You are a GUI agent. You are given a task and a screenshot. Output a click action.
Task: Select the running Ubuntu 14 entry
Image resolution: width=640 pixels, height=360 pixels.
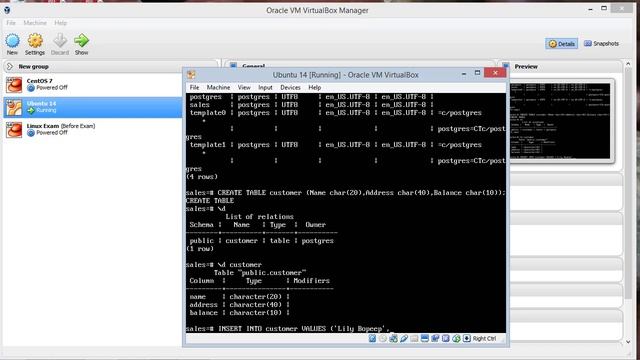(x=93, y=107)
